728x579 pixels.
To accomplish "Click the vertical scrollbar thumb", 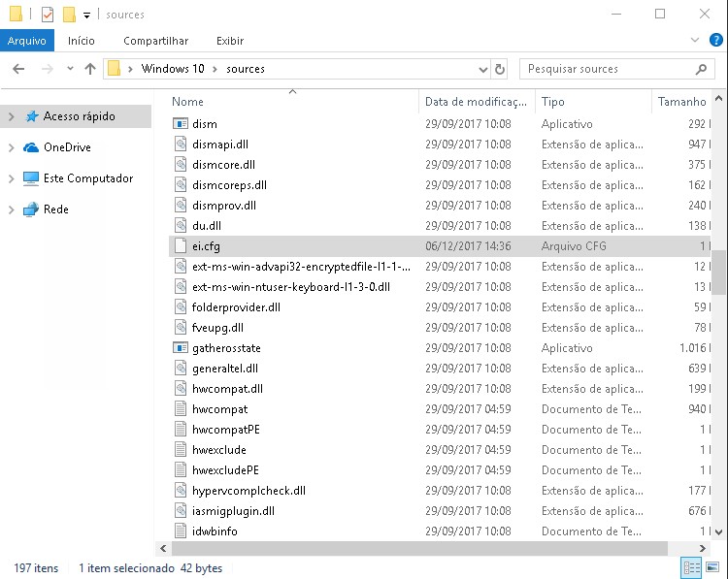I will (x=718, y=273).
